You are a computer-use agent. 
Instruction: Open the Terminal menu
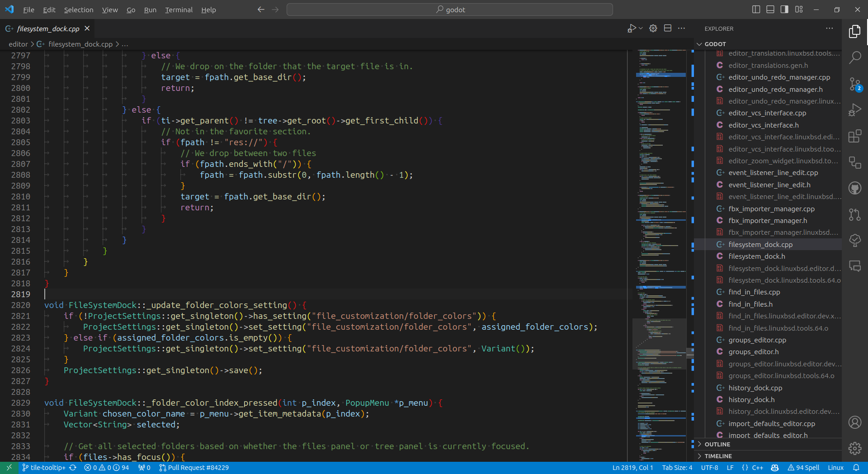[179, 9]
